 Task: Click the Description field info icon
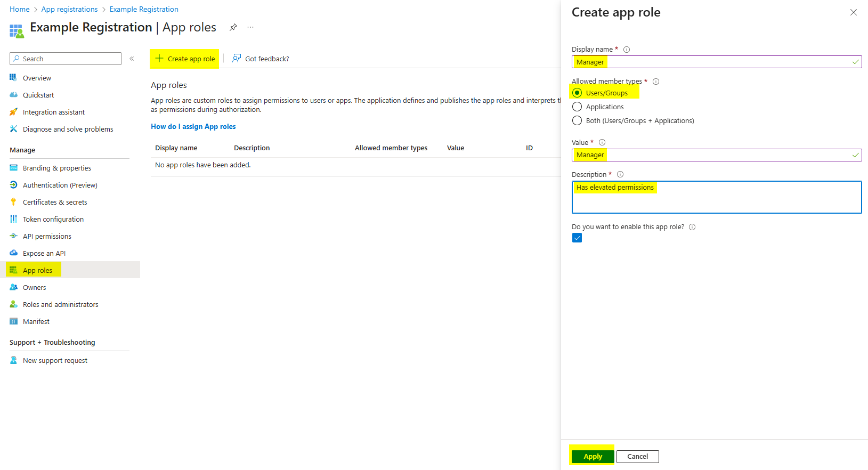coord(620,174)
